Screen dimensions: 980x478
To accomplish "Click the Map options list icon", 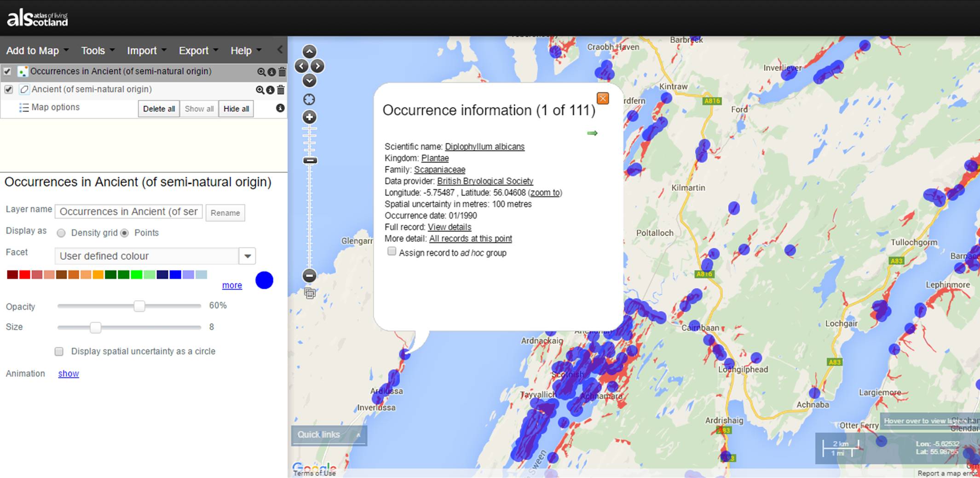I will point(24,107).
